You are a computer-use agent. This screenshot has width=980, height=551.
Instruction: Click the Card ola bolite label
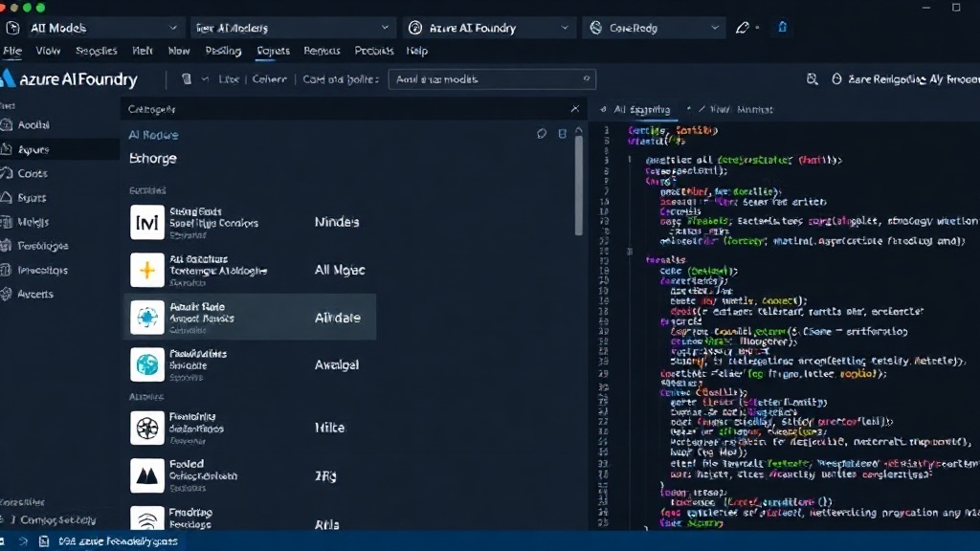click(x=341, y=79)
